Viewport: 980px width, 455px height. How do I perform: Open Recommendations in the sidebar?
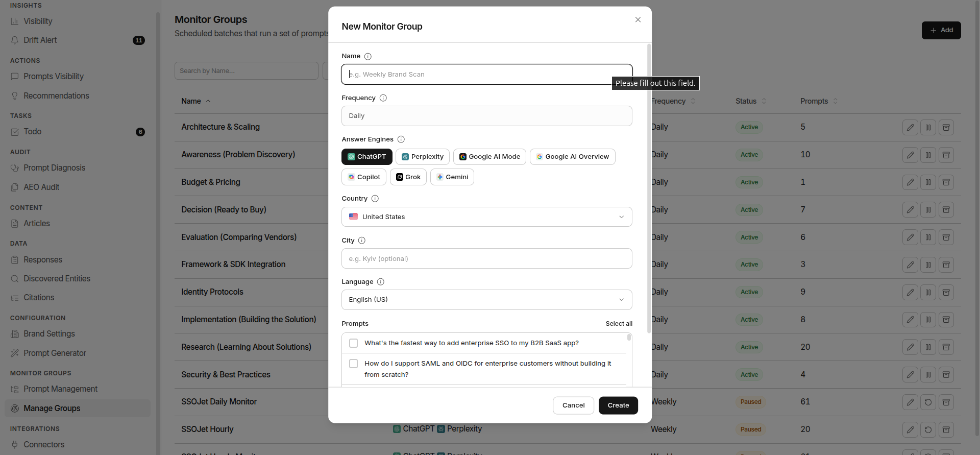click(x=56, y=96)
